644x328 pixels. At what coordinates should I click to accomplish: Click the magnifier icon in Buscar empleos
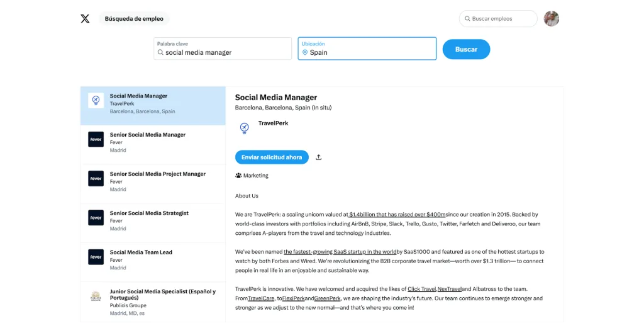(467, 19)
